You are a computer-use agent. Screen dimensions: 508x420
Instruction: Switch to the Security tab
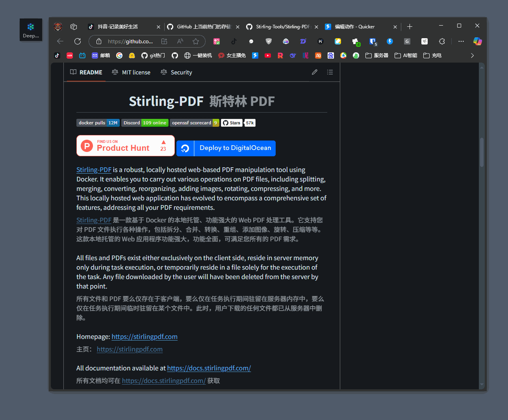176,72
